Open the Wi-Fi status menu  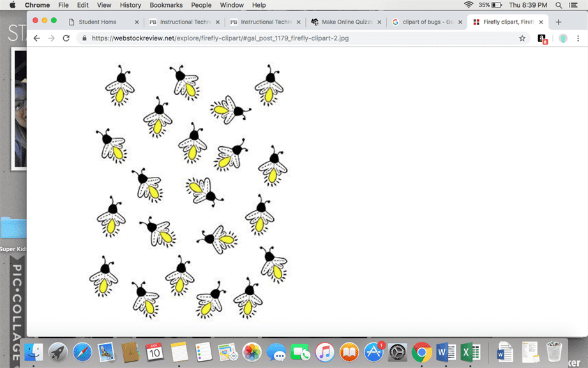pos(469,5)
